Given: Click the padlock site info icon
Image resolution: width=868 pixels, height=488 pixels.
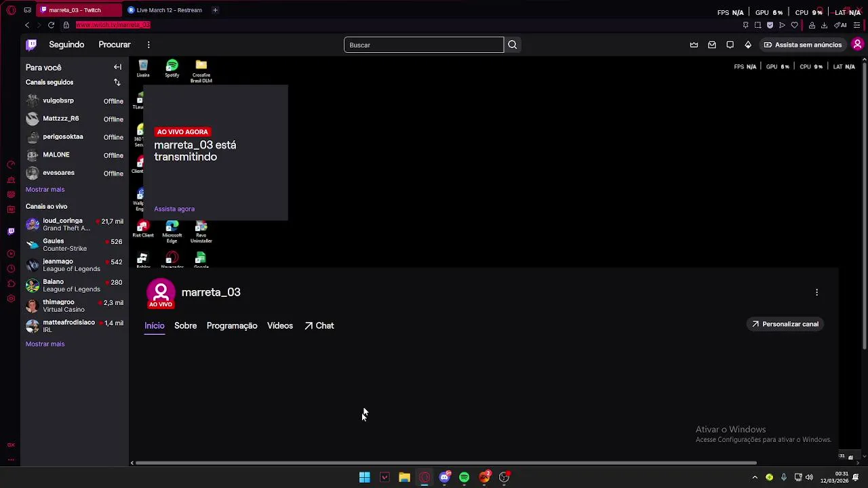Looking at the screenshot, I should point(66,25).
